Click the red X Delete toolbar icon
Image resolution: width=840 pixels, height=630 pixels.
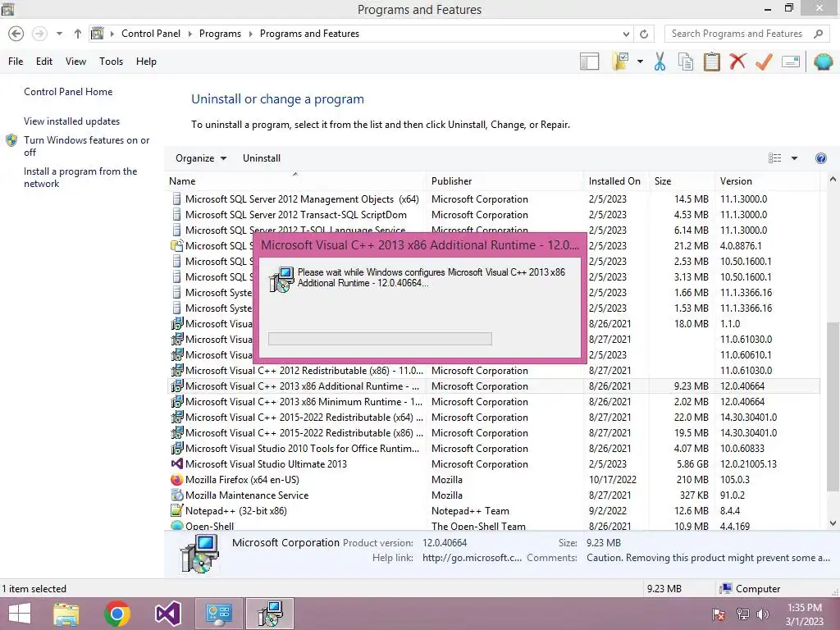coord(737,62)
